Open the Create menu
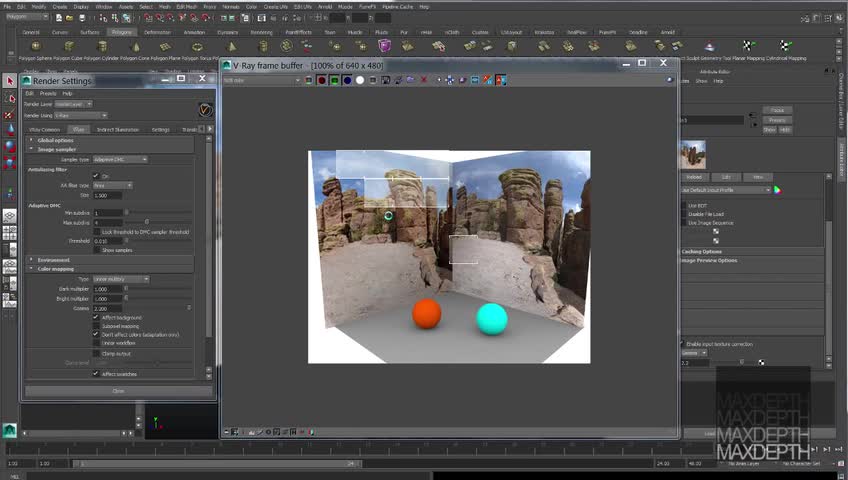 pos(60,6)
